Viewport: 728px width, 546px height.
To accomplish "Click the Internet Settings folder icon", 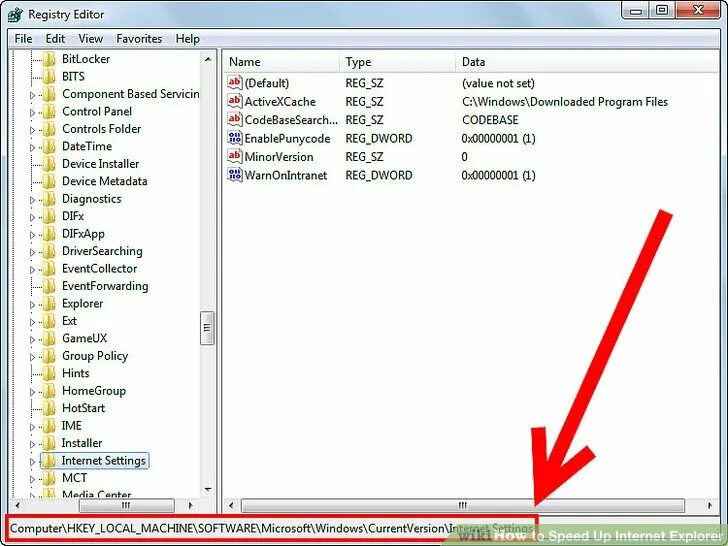I will (49, 461).
